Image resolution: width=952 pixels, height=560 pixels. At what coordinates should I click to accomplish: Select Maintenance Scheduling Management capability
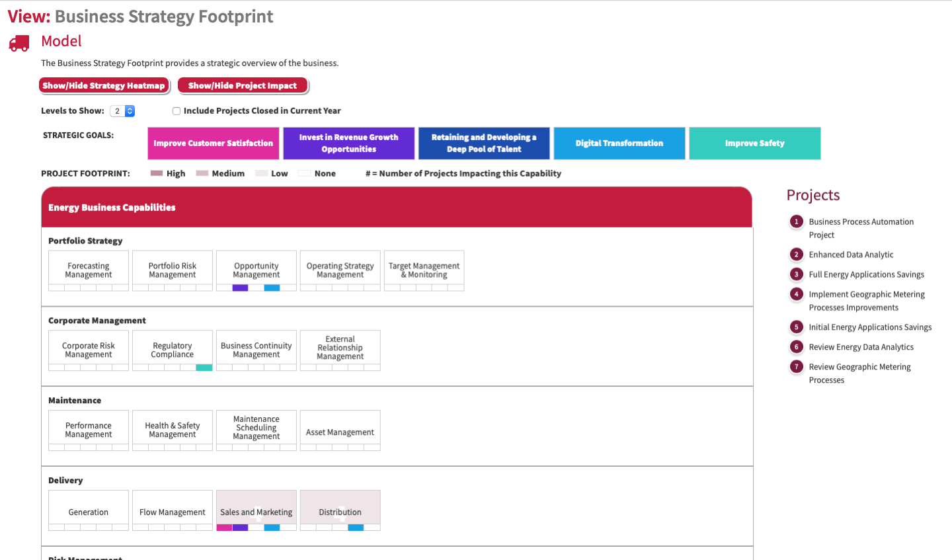(257, 428)
